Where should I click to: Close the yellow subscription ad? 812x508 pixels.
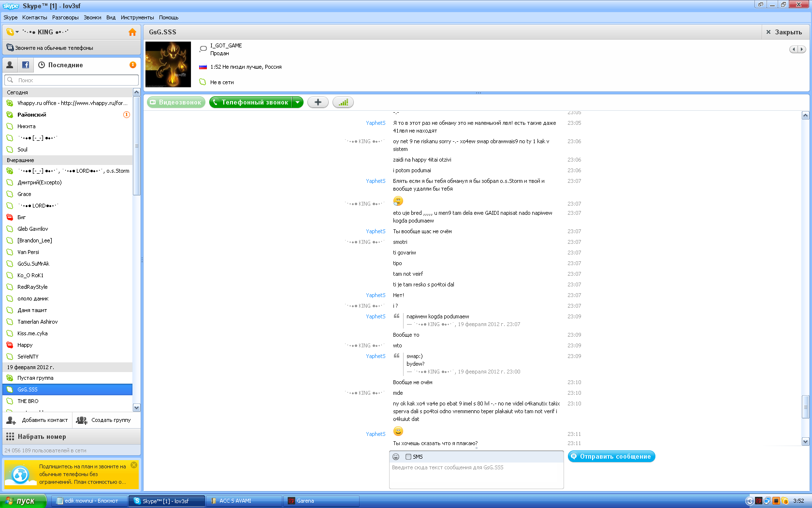click(134, 465)
